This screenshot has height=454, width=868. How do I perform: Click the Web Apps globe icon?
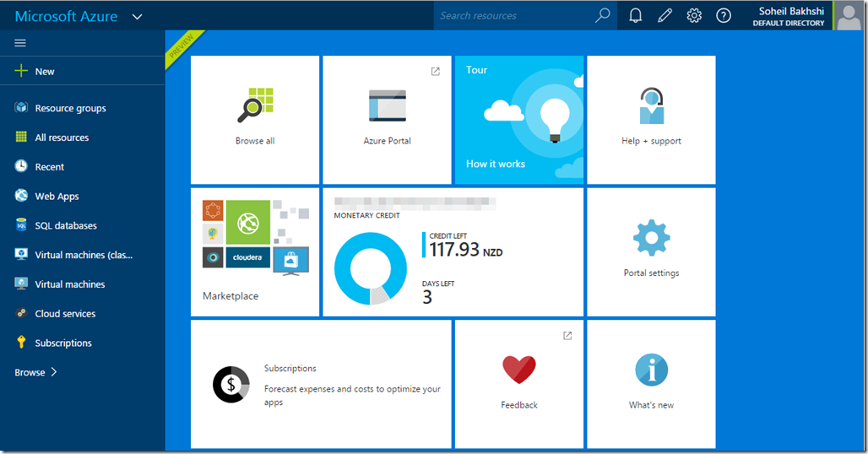coord(21,195)
